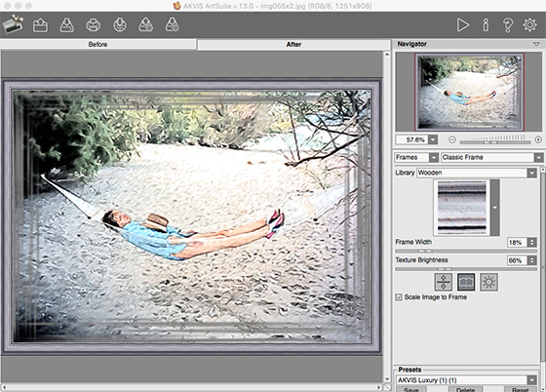The height and width of the screenshot is (392, 546).
Task: Toggle the 3D frame brightness sun button
Action: (488, 282)
